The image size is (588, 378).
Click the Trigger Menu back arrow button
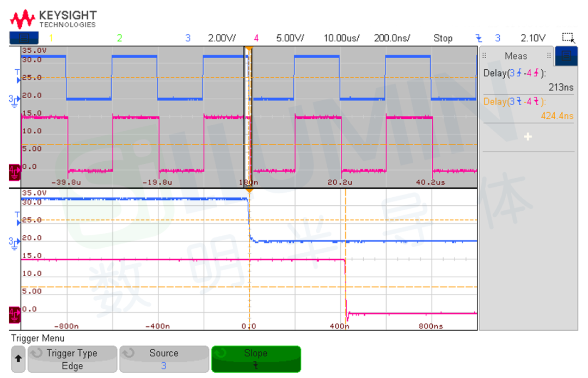(x=18, y=359)
